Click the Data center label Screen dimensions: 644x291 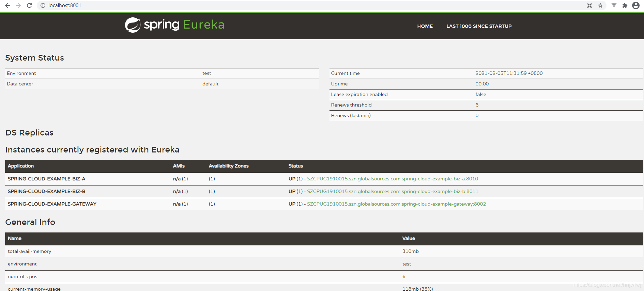pyautogui.click(x=20, y=84)
